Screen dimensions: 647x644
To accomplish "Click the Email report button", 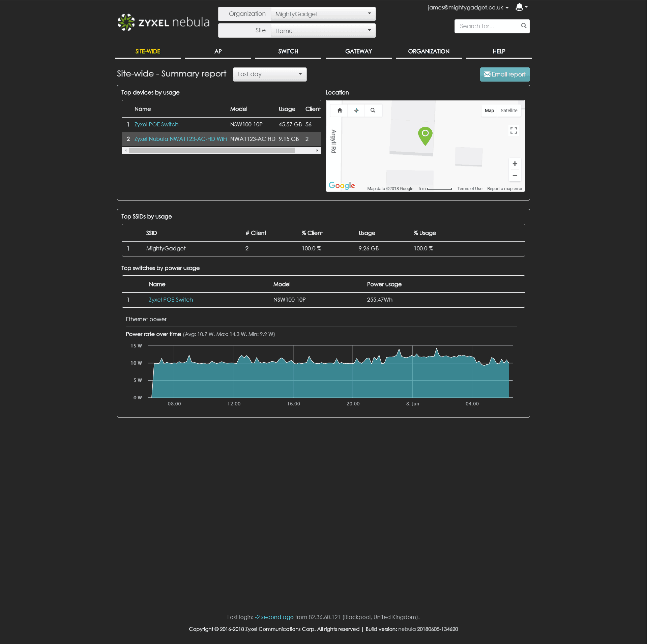I will click(x=504, y=74).
